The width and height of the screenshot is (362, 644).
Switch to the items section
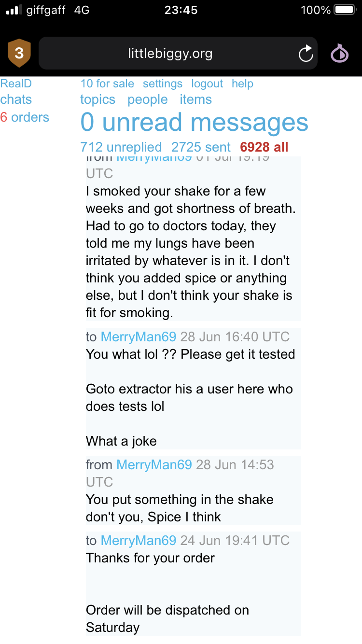pyautogui.click(x=195, y=99)
